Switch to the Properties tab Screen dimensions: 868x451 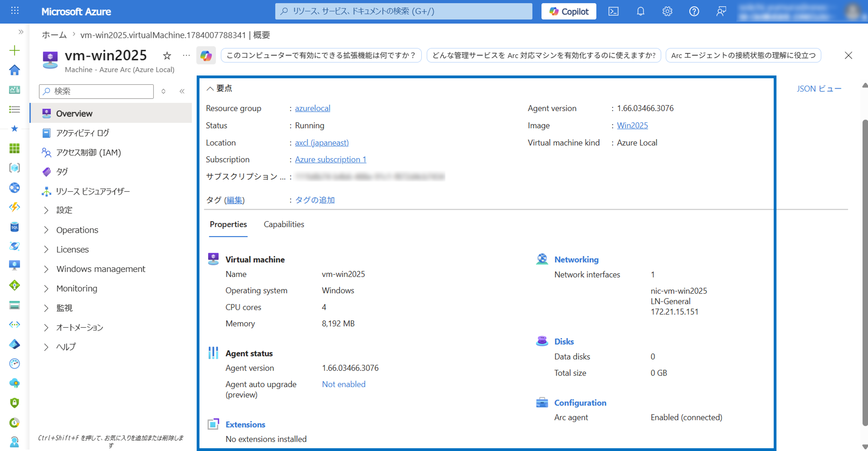[x=228, y=225]
